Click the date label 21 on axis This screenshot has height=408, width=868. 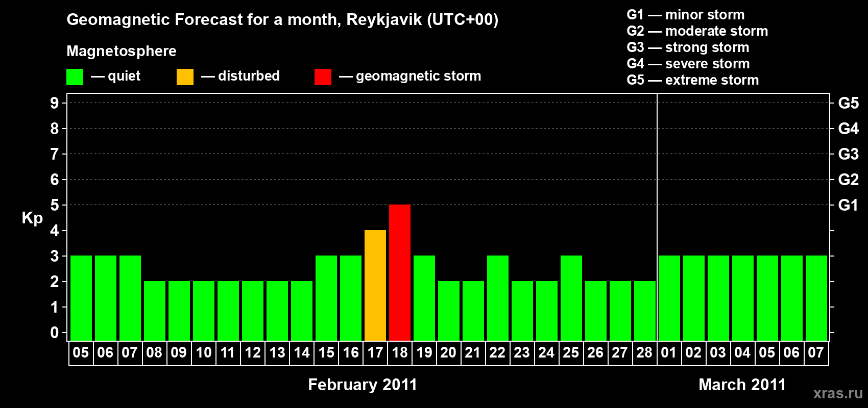[x=473, y=353]
